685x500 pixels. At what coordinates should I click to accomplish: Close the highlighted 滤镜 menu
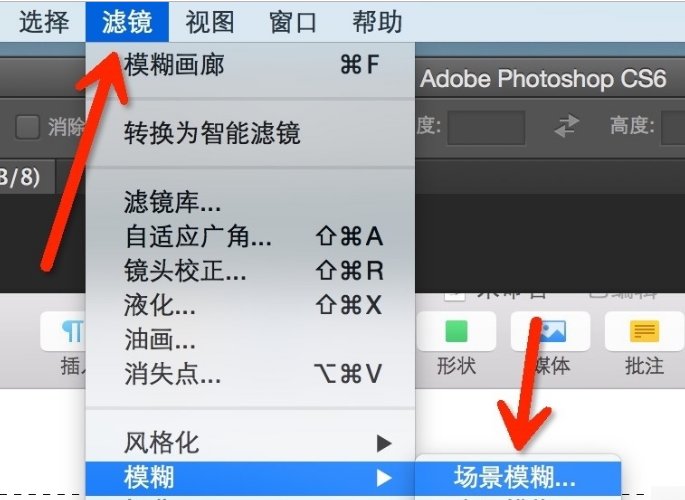pyautogui.click(x=127, y=22)
